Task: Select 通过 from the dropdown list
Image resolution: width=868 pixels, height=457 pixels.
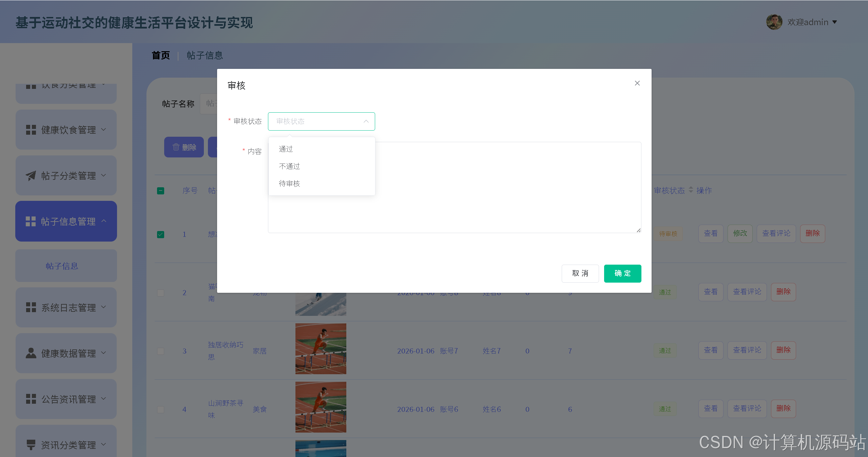Action: coord(321,149)
